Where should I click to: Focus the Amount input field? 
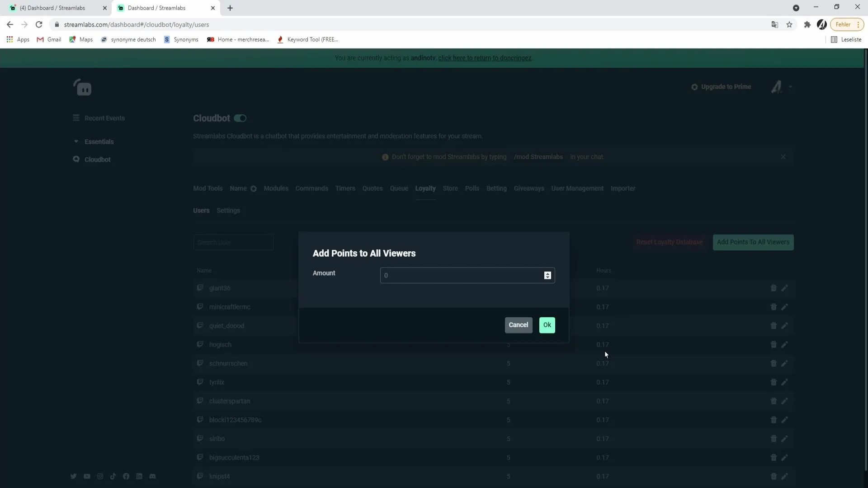click(x=467, y=275)
